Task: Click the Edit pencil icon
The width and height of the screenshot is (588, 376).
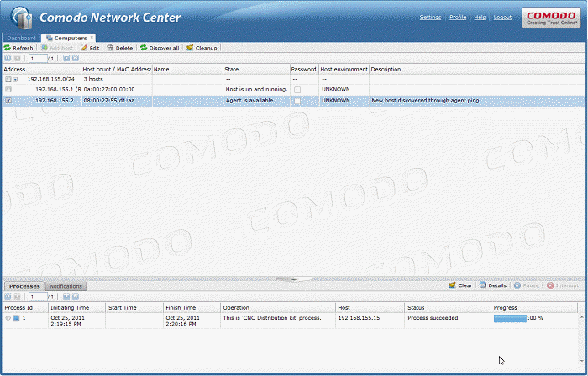Action: pos(84,48)
